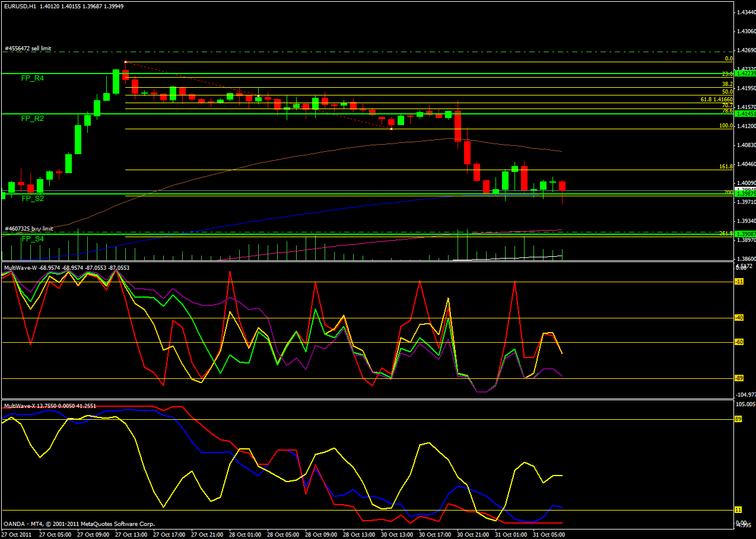Viewport: 756px width, 539px height.
Task: Click the 31 Oct 05:00 time axis label
Action: [550, 534]
